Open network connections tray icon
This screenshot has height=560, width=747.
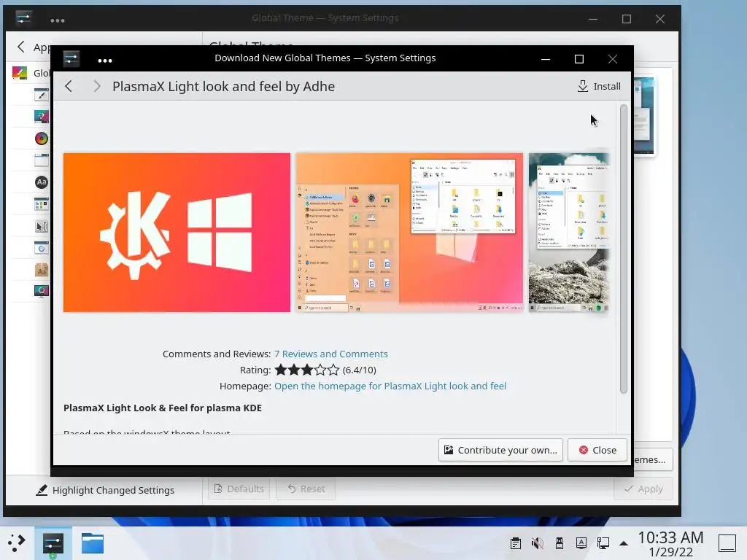(x=603, y=542)
